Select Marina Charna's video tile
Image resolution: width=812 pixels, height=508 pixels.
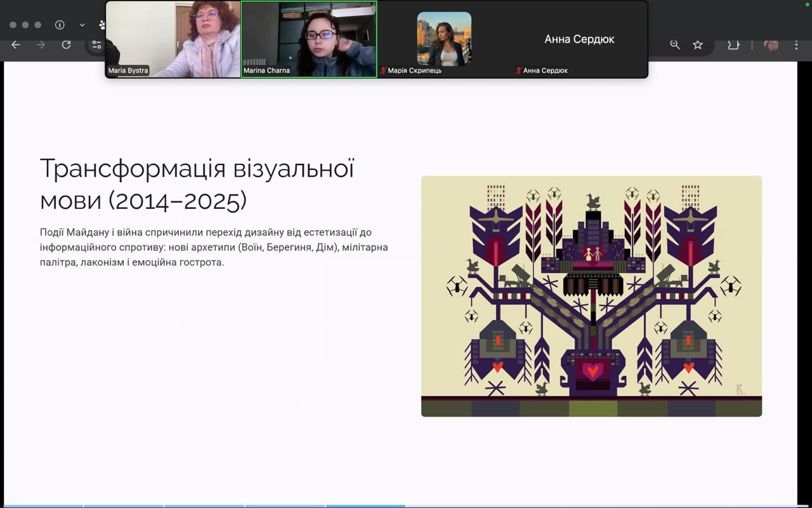[309, 38]
